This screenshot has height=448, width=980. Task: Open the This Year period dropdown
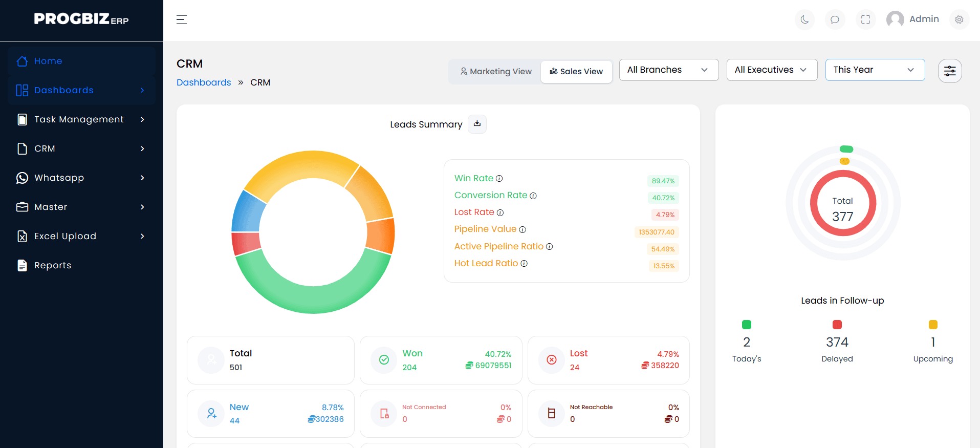875,70
